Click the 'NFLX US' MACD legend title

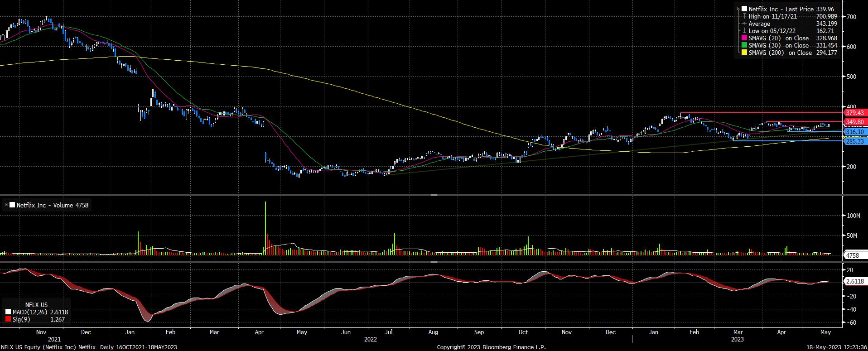[37, 305]
